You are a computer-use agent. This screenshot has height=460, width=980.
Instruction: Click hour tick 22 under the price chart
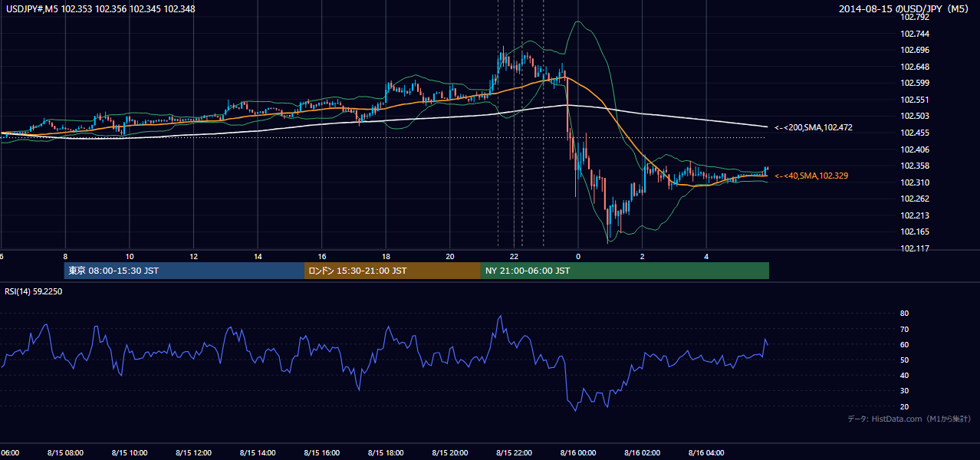[x=515, y=256]
